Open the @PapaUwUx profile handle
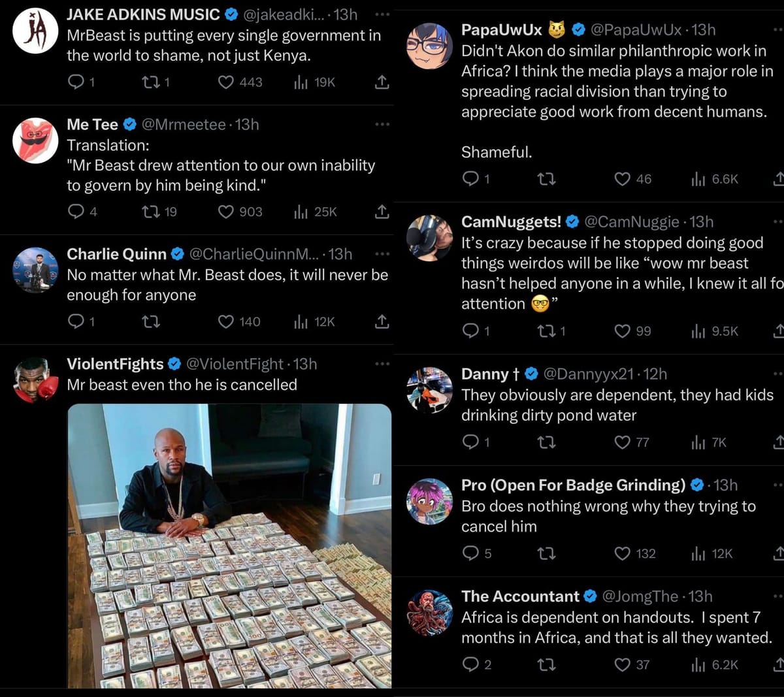This screenshot has width=784, height=697. (636, 29)
